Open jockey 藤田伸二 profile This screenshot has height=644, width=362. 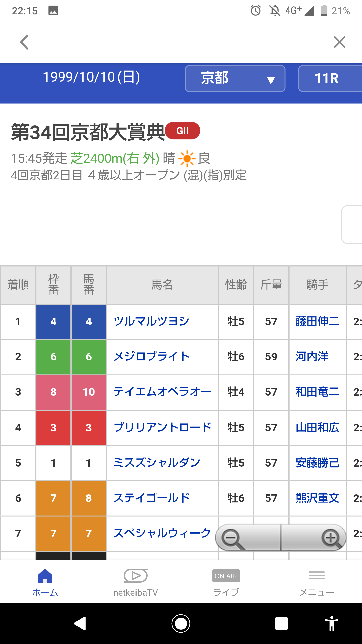tap(317, 321)
